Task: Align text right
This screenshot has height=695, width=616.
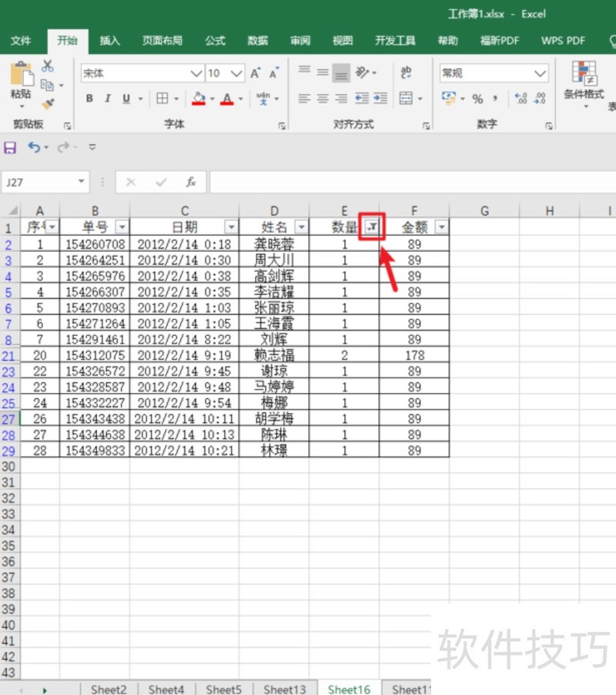Action: point(341,99)
